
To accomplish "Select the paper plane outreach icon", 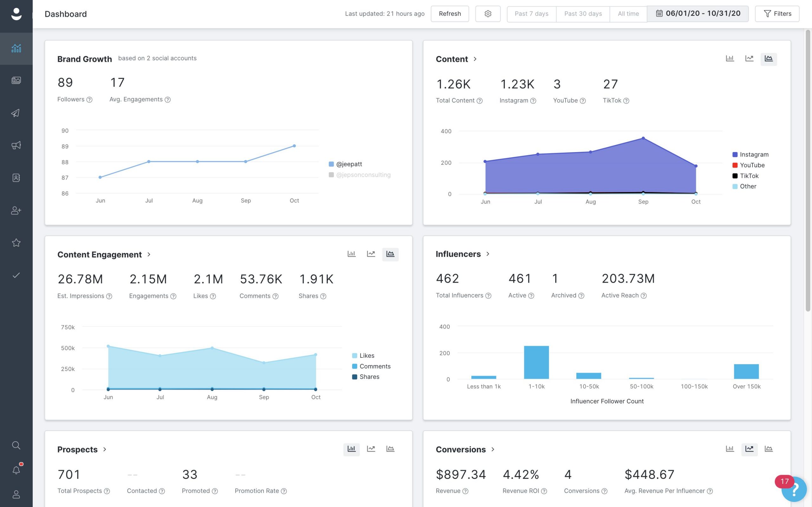I will click(x=16, y=113).
